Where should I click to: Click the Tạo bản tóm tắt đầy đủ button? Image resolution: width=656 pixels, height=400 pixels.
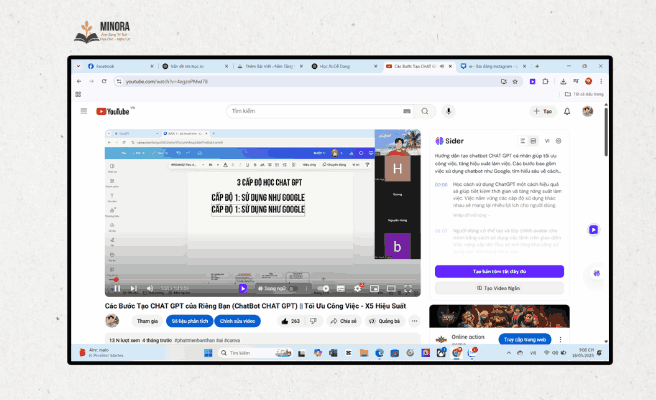coord(499,271)
